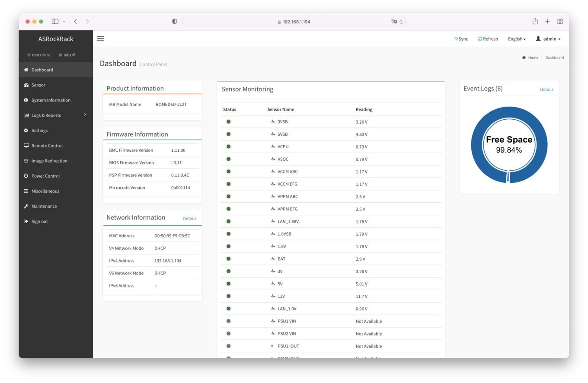Click the 3VSB sensor waveform icon

(x=273, y=122)
